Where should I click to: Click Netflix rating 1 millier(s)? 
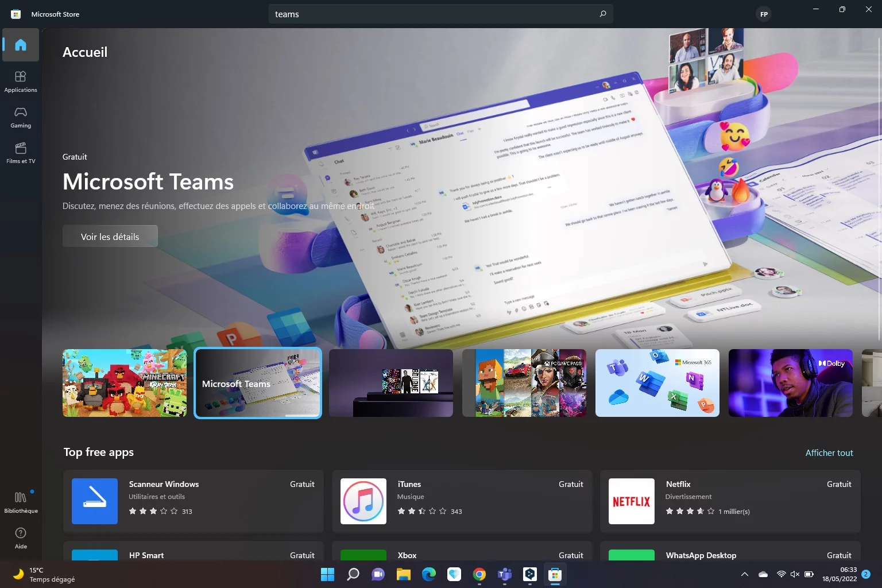point(734,511)
